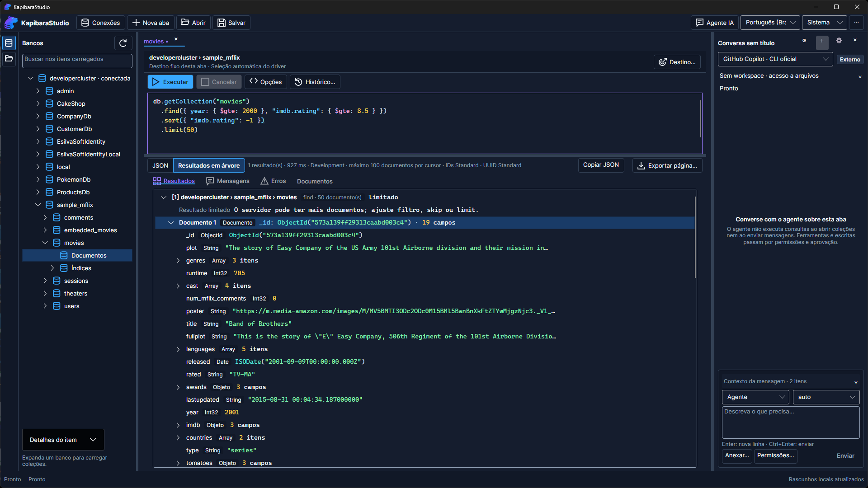Viewport: 868px width, 488px height.
Task: Open Histórico of queries
Action: (x=315, y=82)
